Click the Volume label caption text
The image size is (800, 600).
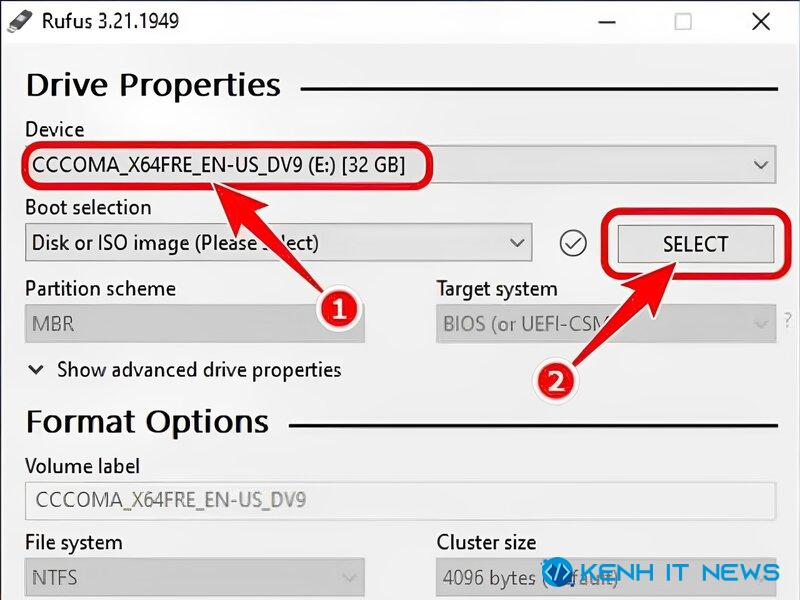tap(82, 466)
